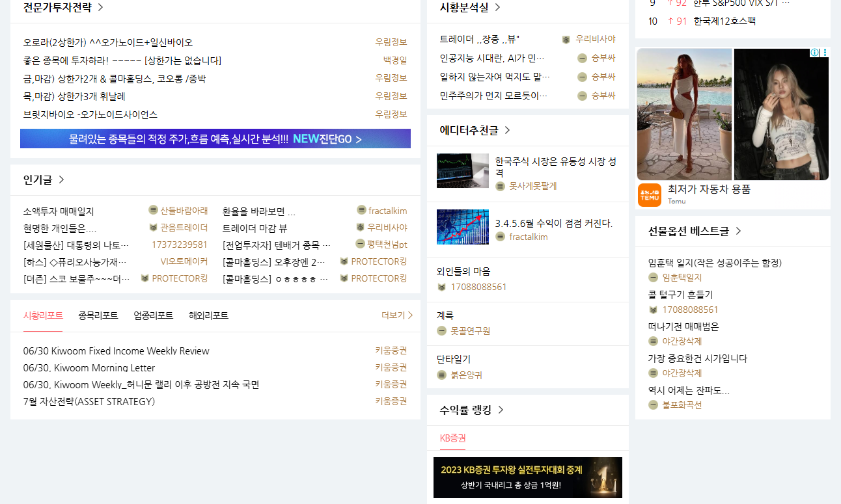Click PROTECTOR킹 badge on 오후장엔 row

coord(344,261)
